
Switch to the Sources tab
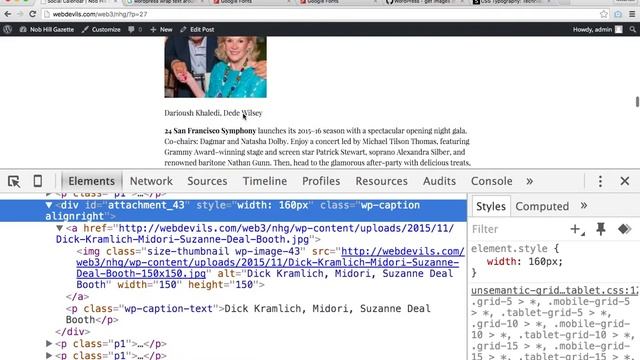[x=207, y=181]
